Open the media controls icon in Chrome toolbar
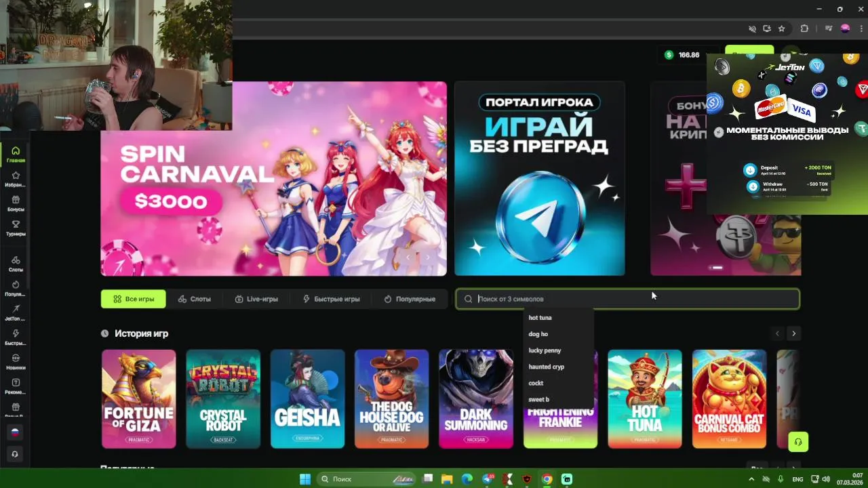Viewport: 868px width, 488px height. 829,28
